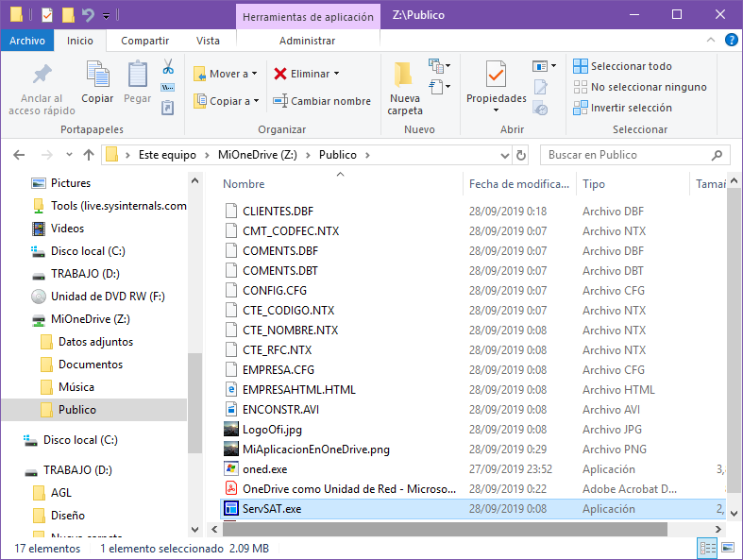This screenshot has height=560, width=743.
Task: Select file CLIENTES.DBF
Action: (x=278, y=211)
